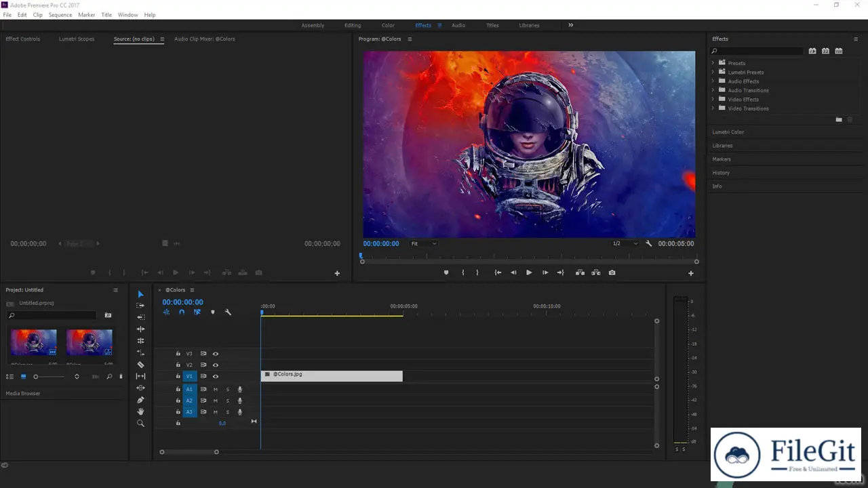Expand the Video Transitions folder

pos(713,108)
